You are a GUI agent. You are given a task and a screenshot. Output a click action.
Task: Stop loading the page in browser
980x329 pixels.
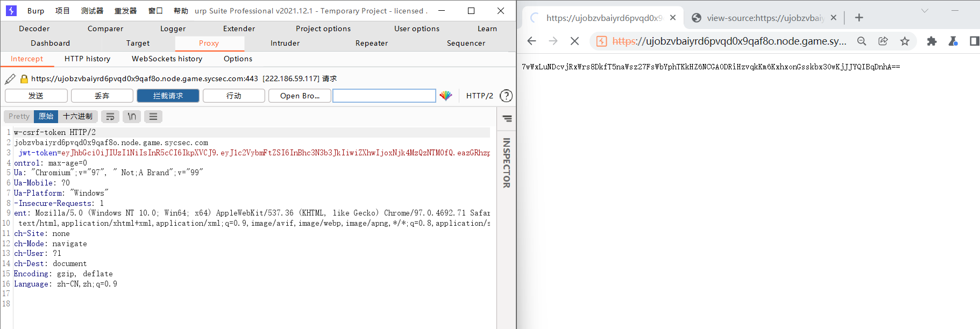tap(574, 41)
